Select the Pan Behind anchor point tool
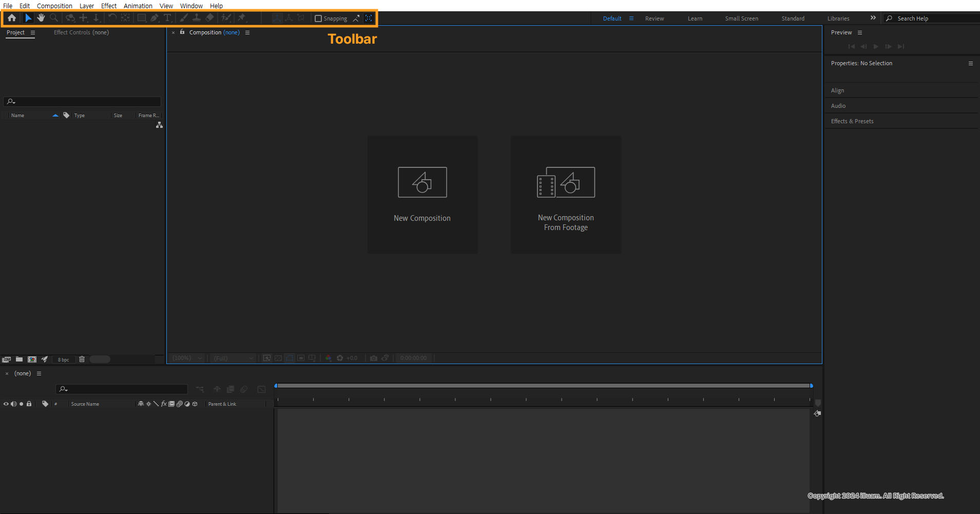 [125, 18]
